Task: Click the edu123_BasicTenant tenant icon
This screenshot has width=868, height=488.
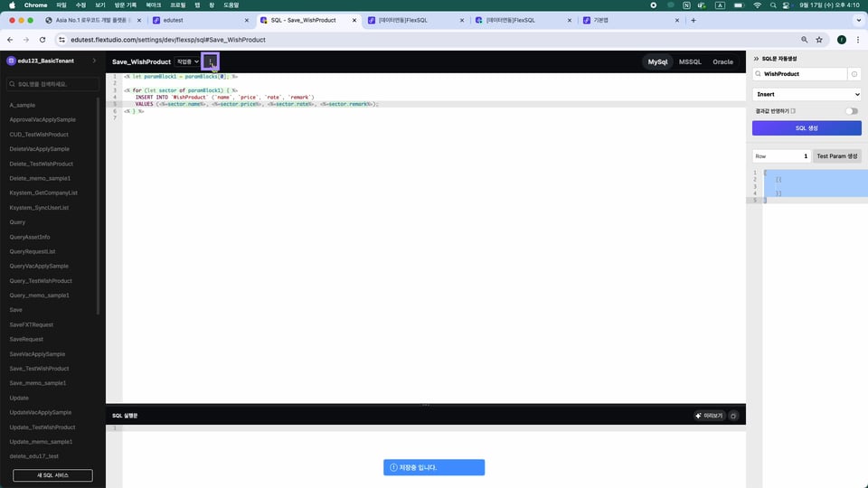Action: (11, 61)
